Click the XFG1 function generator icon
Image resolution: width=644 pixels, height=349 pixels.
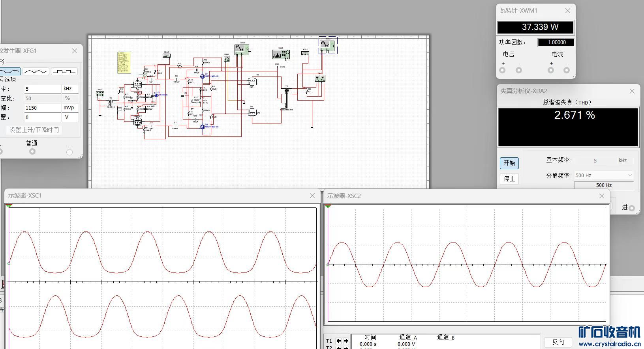[100, 94]
